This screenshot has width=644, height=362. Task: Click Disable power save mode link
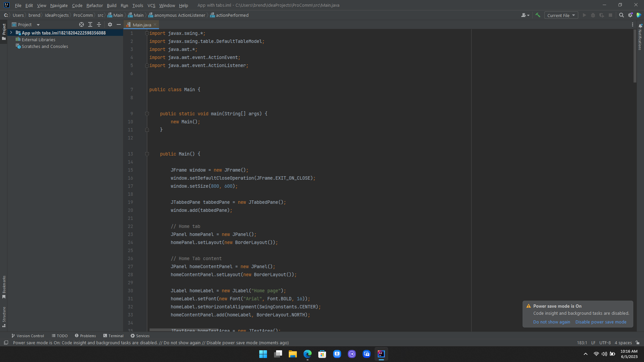(x=601, y=322)
